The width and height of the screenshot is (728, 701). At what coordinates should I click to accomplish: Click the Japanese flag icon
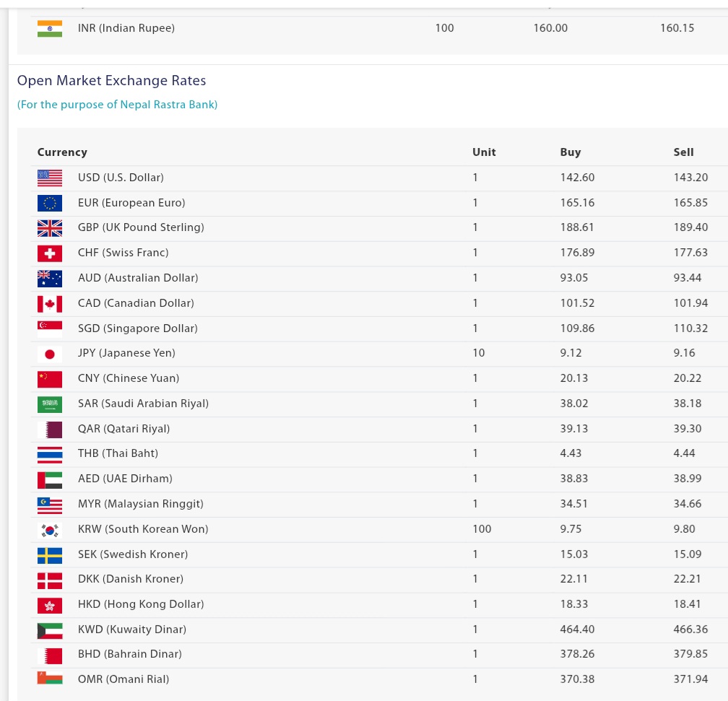click(x=50, y=354)
